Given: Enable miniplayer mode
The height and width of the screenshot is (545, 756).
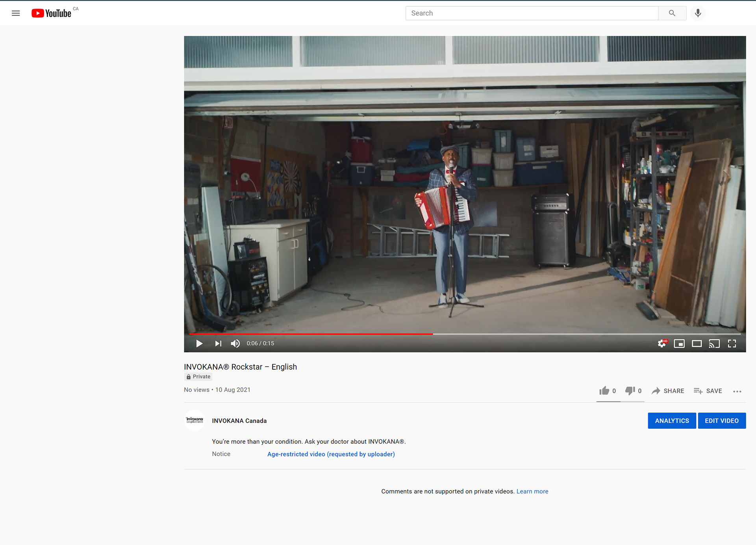Looking at the screenshot, I should [679, 344].
